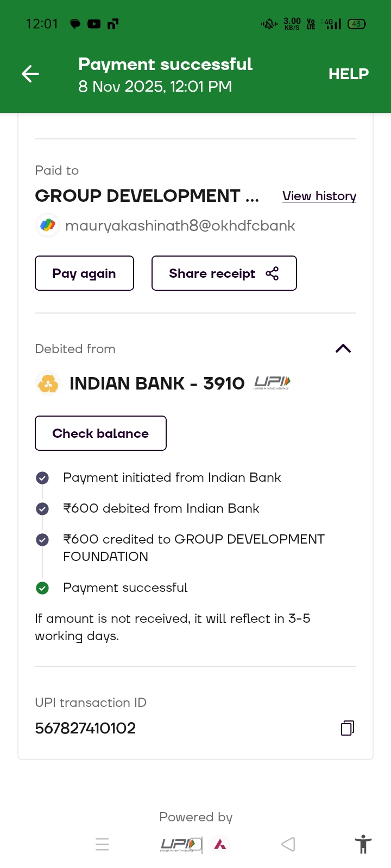Tap the checkmark beside Payment initiated step
391x868 pixels.
pyautogui.click(x=42, y=478)
